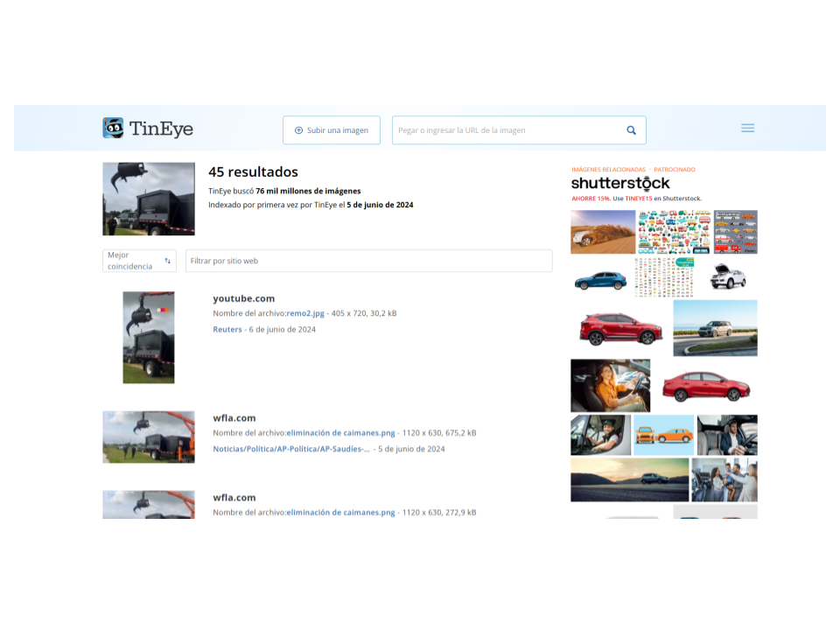Open the white SUV with open hood image
Image resolution: width=840 pixels, height=630 pixels.
728,276
